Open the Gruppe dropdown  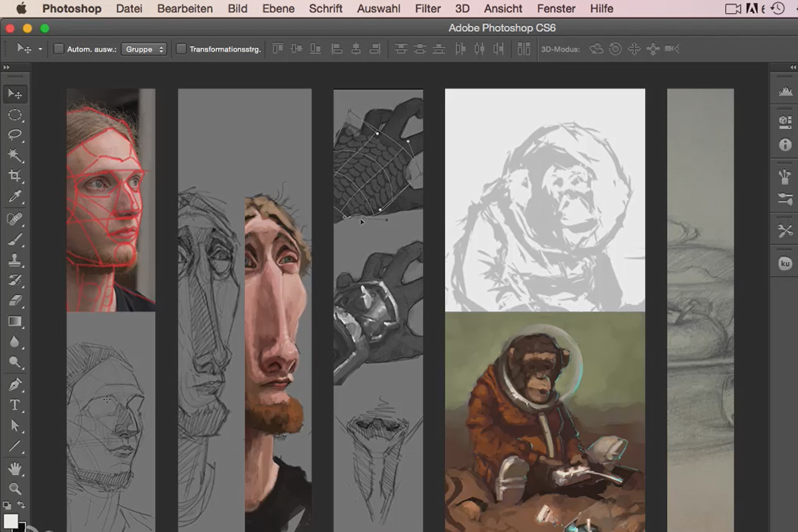144,49
